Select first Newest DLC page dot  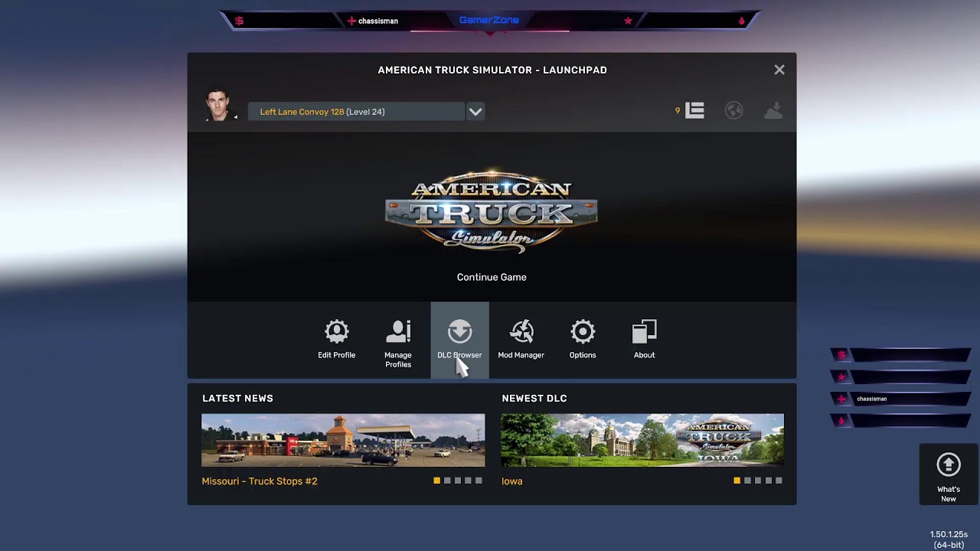point(737,481)
